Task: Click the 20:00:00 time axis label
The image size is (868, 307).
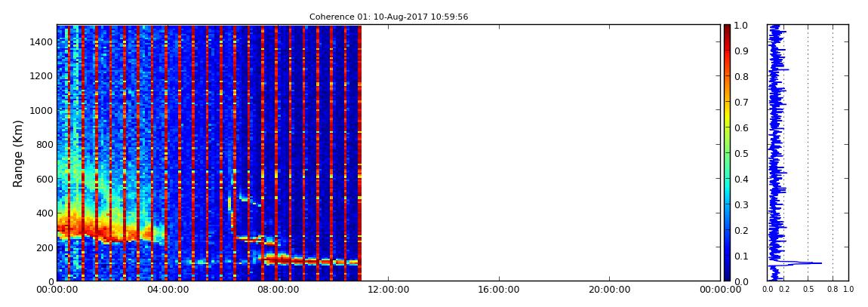Action: point(609,290)
